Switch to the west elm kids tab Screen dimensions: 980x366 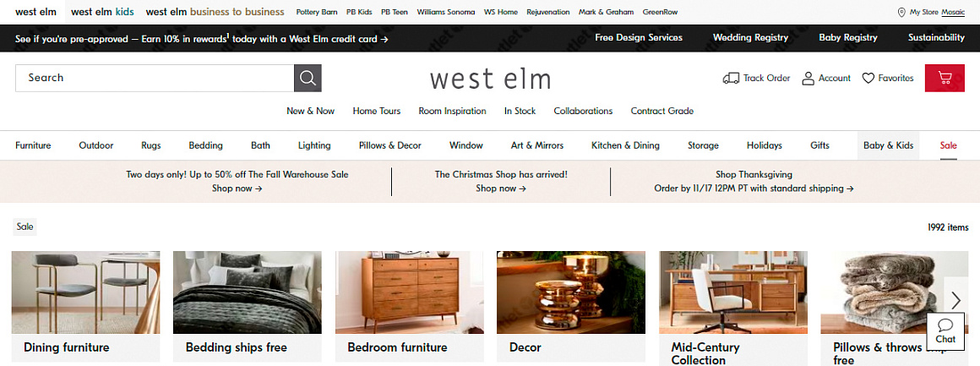pos(102,12)
